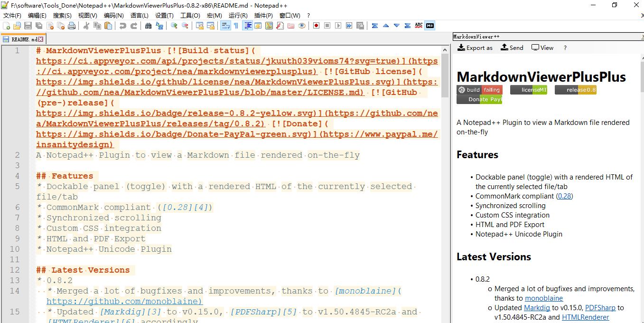
Task: Start macro recording red dot icon
Action: 316,26
